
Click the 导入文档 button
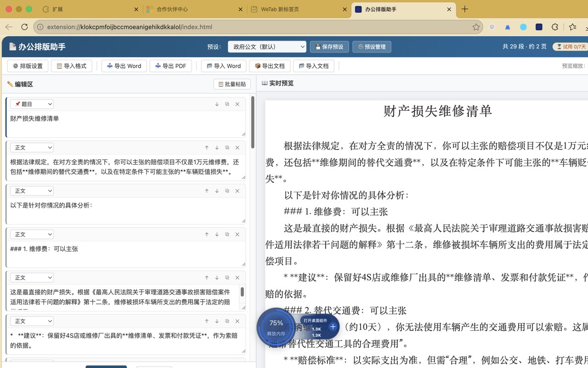point(314,66)
